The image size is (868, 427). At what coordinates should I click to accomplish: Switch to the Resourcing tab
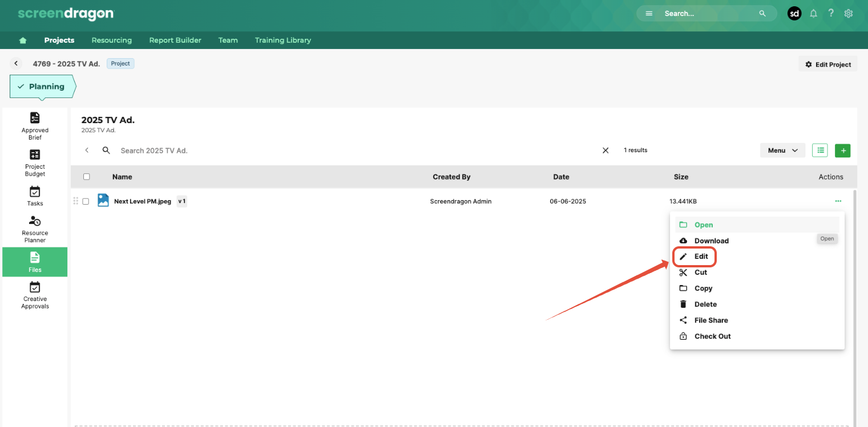click(x=112, y=40)
